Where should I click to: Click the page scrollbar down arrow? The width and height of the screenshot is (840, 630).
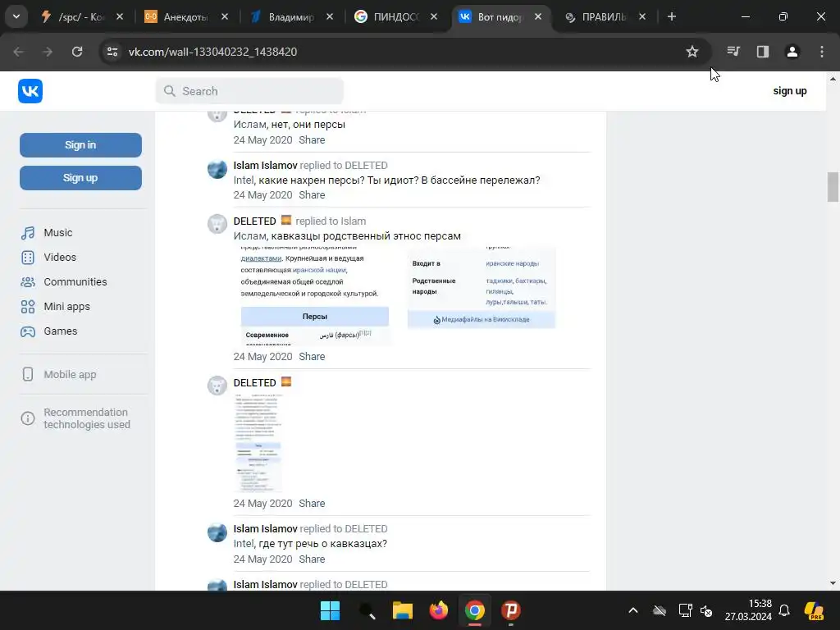tap(833, 583)
